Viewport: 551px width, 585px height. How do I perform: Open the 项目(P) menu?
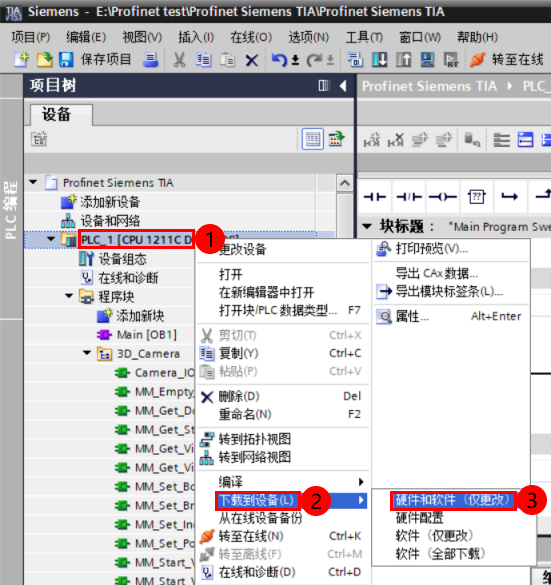pos(31,37)
